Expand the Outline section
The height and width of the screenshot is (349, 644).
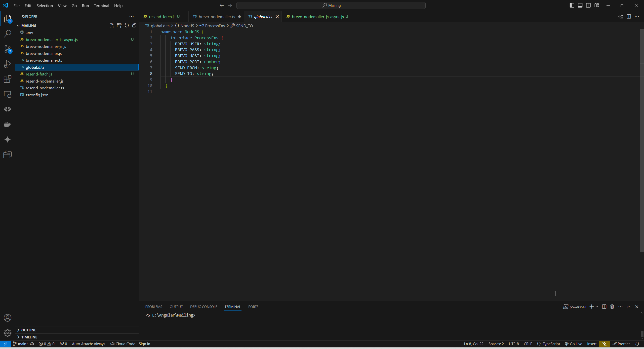coord(28,330)
